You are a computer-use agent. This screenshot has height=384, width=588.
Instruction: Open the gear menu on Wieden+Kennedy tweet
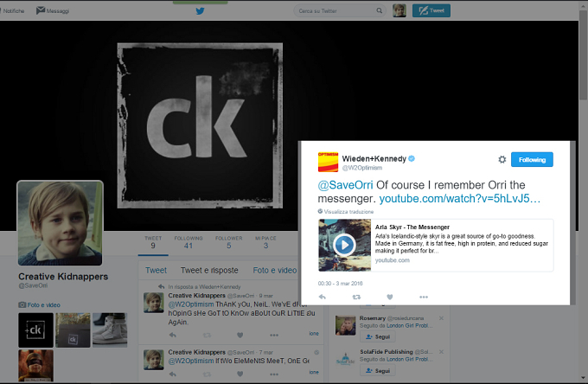click(x=502, y=160)
